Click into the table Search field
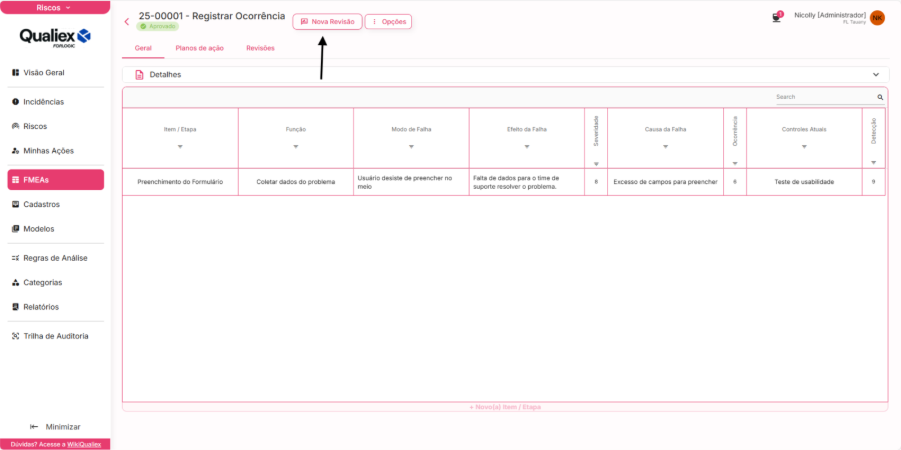The height and width of the screenshot is (450, 901). click(x=824, y=97)
